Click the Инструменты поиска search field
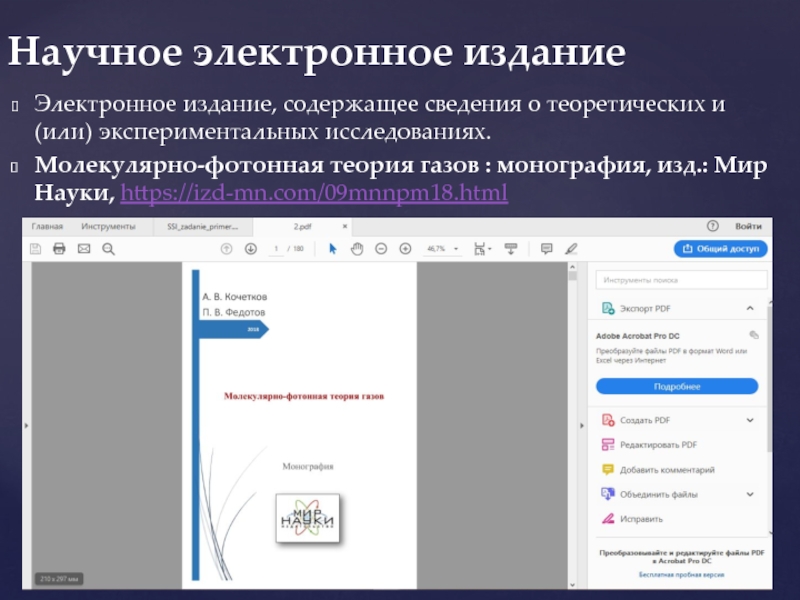This screenshot has width=800, height=600. pyautogui.click(x=682, y=280)
